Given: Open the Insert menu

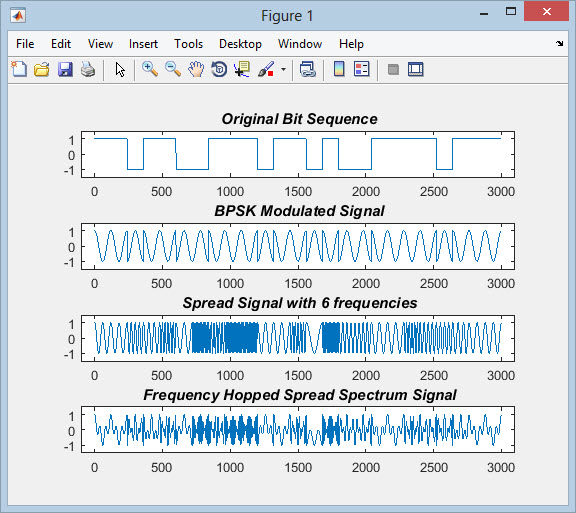Looking at the screenshot, I should [143, 44].
